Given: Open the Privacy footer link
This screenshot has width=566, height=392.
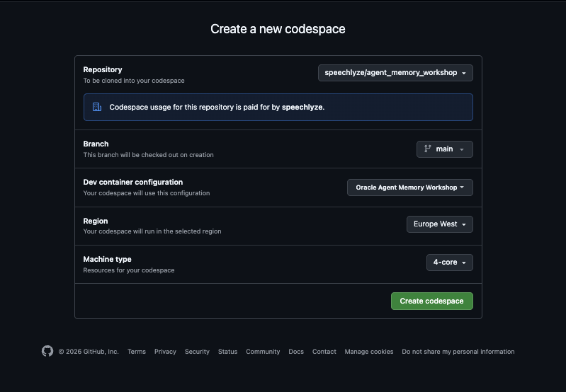Looking at the screenshot, I should [x=165, y=352].
